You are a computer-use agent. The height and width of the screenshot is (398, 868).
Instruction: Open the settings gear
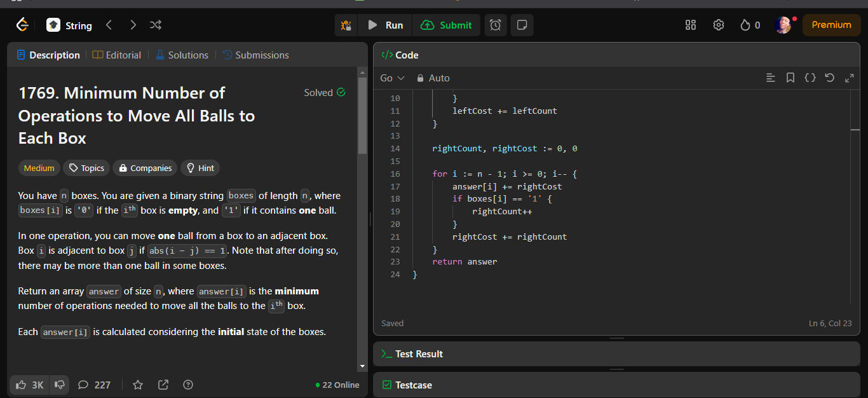pos(719,25)
